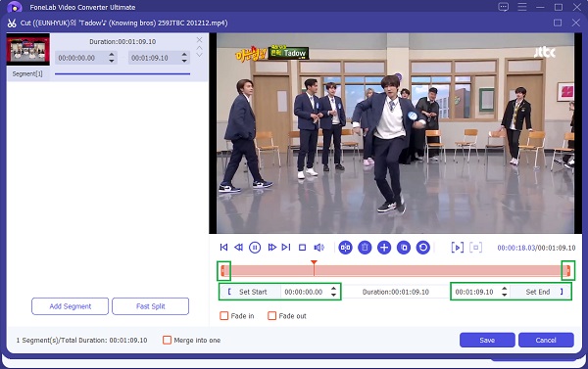
Task: Step forward one frame
Action: pyautogui.click(x=271, y=248)
